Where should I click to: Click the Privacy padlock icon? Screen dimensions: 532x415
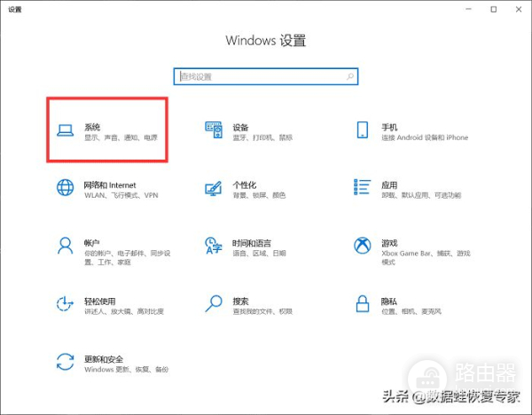click(x=363, y=303)
